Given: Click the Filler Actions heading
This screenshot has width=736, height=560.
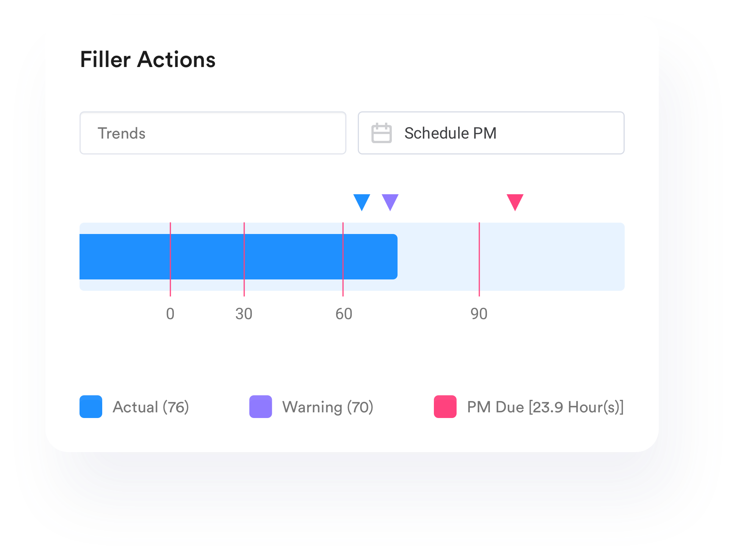Looking at the screenshot, I should point(148,59).
